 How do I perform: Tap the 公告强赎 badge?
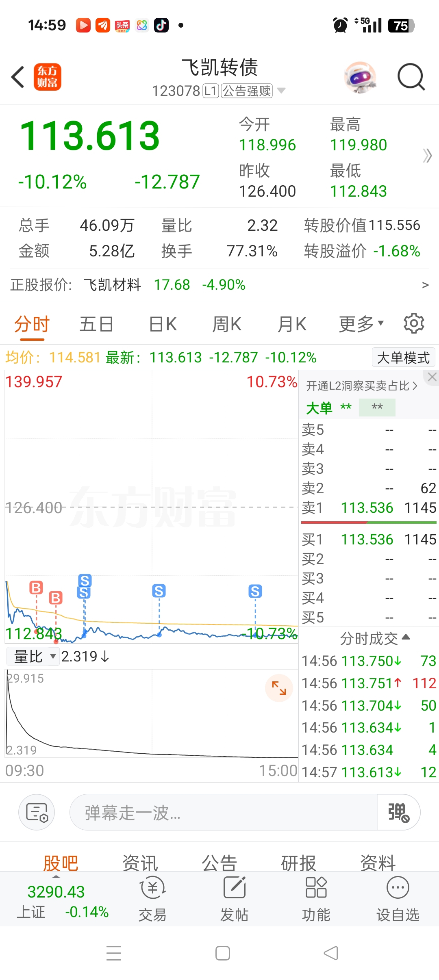(247, 91)
